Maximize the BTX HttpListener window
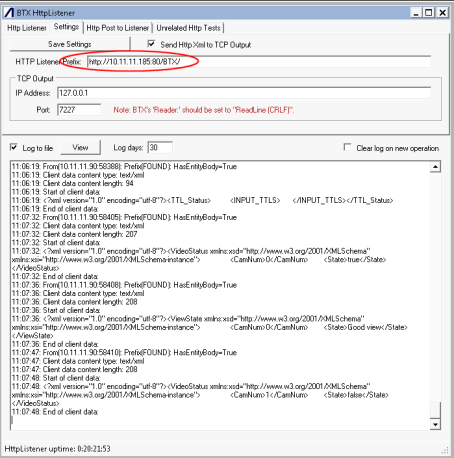This screenshot has width=454, height=458. (x=429, y=13)
